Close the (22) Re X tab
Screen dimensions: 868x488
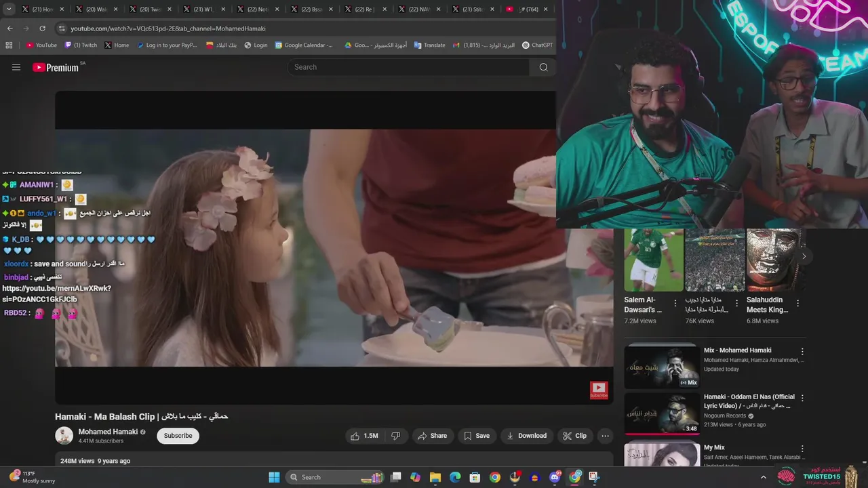click(385, 9)
